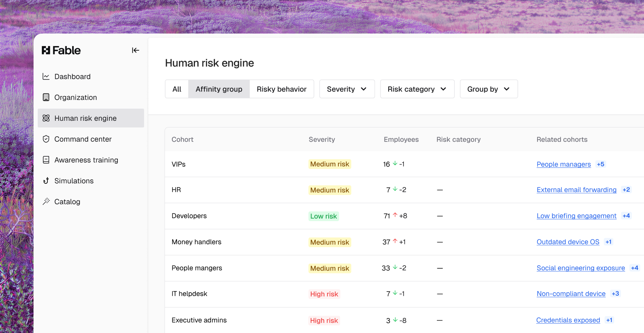Image resolution: width=644 pixels, height=333 pixels.
Task: Expand the Group by dropdown
Action: tap(488, 89)
